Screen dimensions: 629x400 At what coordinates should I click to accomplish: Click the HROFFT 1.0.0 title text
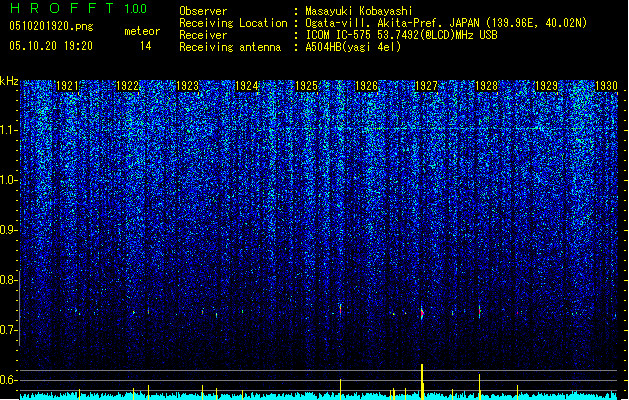(x=79, y=8)
